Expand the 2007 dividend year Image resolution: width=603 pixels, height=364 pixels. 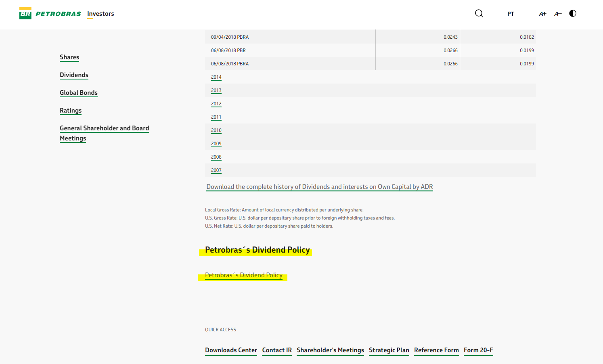pyautogui.click(x=216, y=170)
